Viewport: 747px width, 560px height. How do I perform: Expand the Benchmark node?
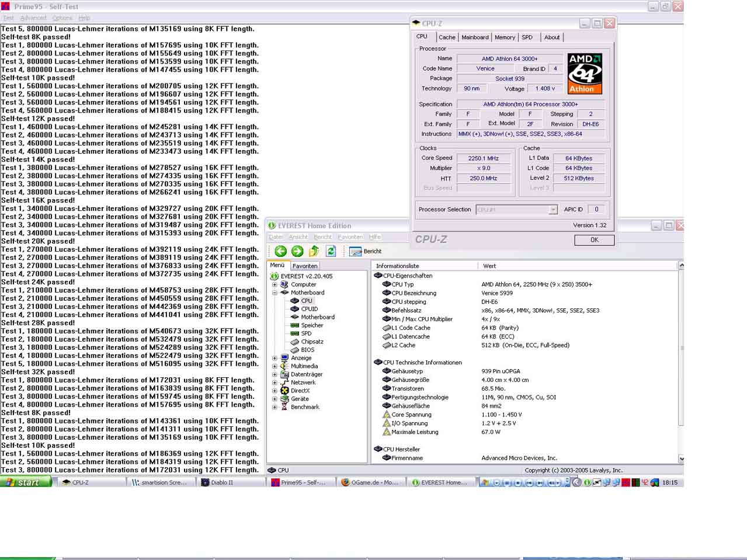(x=275, y=407)
